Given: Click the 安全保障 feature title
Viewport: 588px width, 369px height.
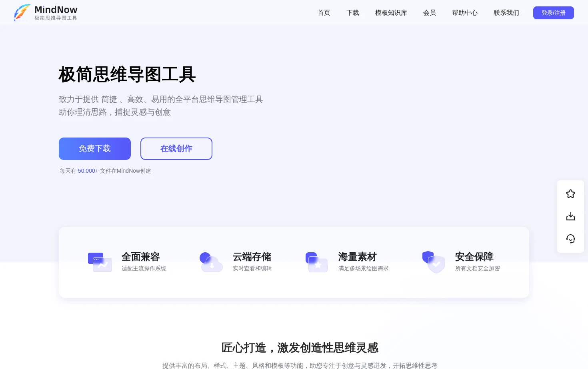Looking at the screenshot, I should [x=474, y=257].
